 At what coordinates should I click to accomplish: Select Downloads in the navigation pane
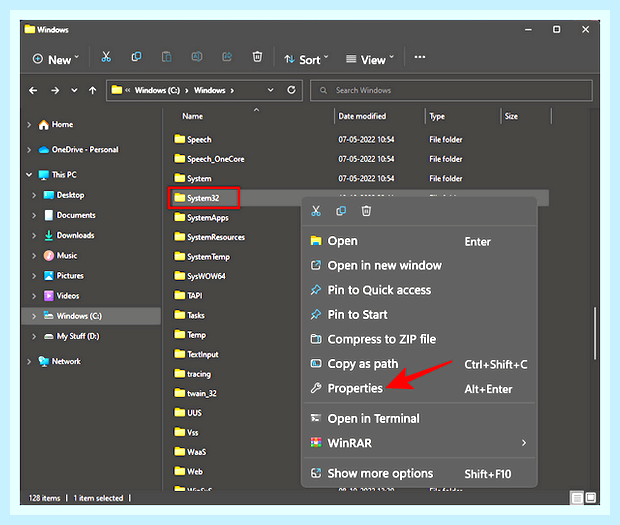(75, 235)
